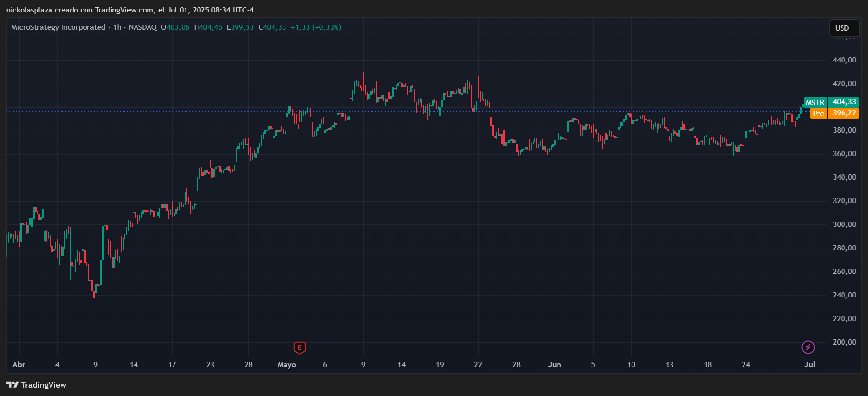Click the 200,00 price axis label
Screen dimensions: 868x396
(844, 342)
